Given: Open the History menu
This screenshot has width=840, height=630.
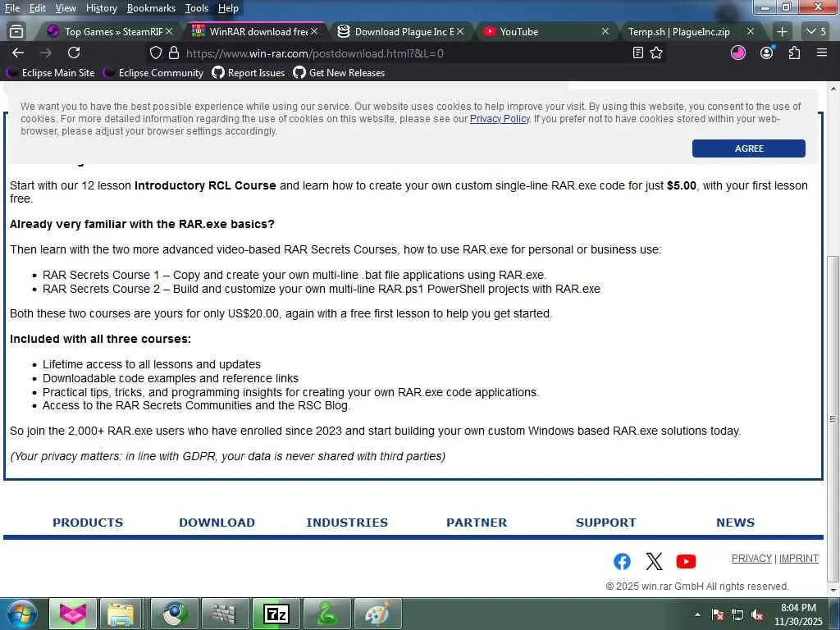Looking at the screenshot, I should pyautogui.click(x=101, y=8).
